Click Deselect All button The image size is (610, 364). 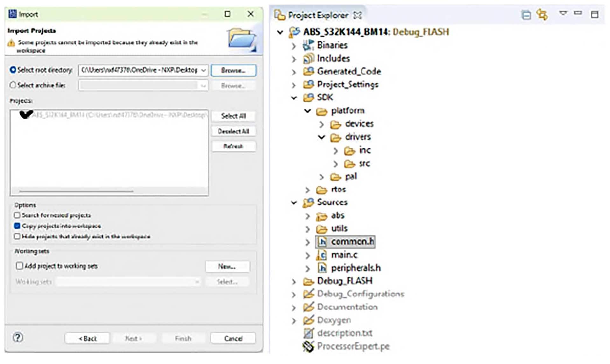coord(233,131)
